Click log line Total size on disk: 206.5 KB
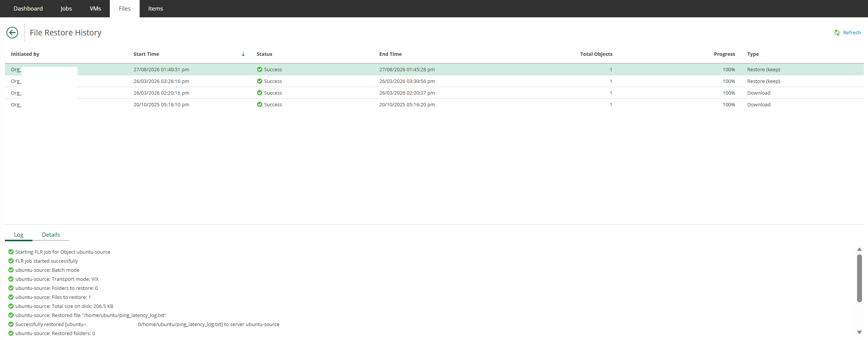This screenshot has height=340, width=868. (x=64, y=306)
